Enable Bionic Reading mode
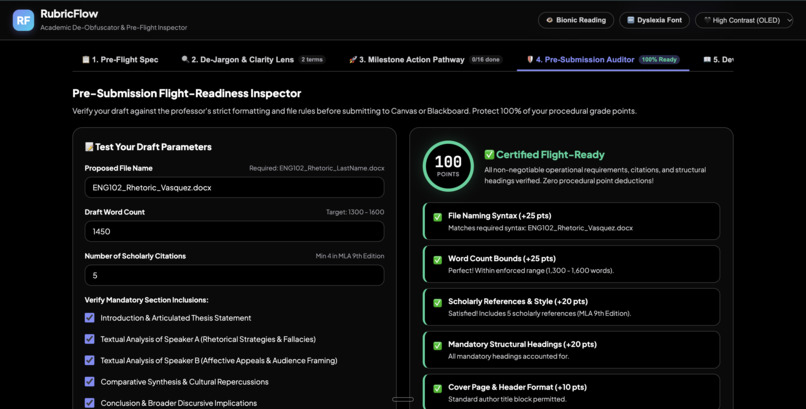The image size is (806, 409). coord(576,20)
